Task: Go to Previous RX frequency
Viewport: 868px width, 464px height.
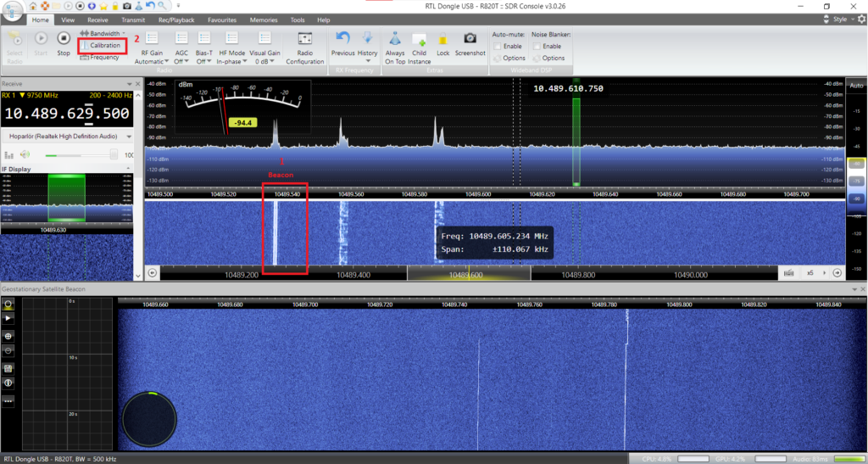Action: point(342,42)
